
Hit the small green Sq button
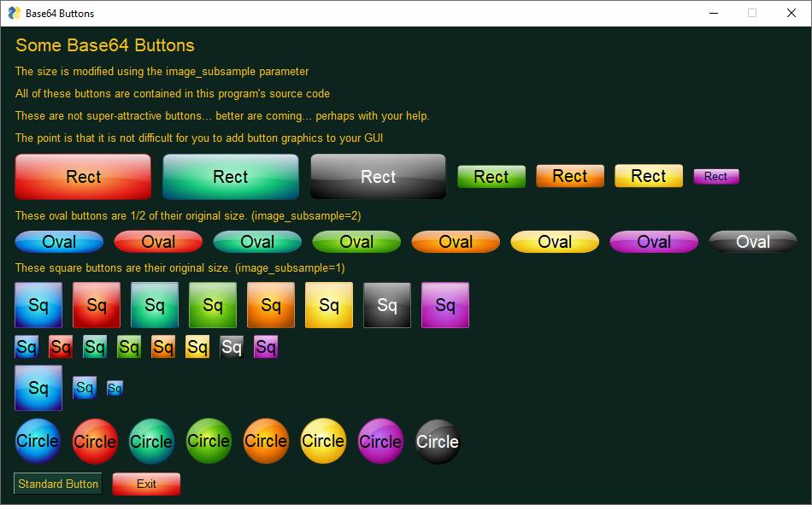(129, 347)
